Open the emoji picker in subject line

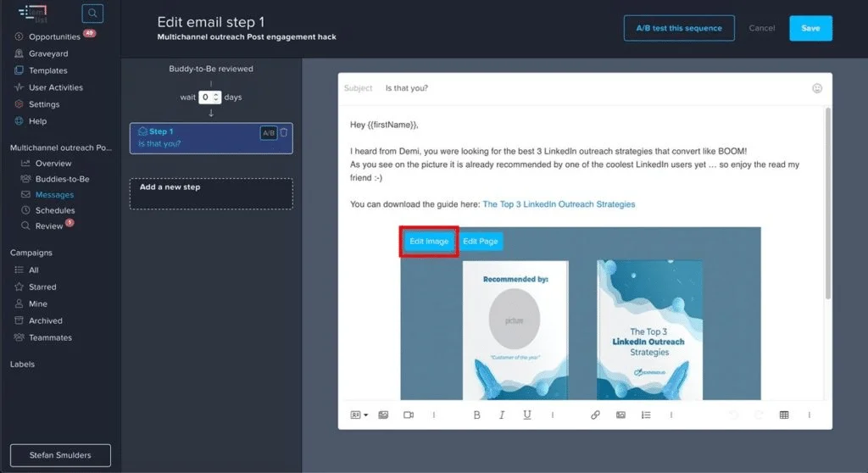(x=817, y=88)
